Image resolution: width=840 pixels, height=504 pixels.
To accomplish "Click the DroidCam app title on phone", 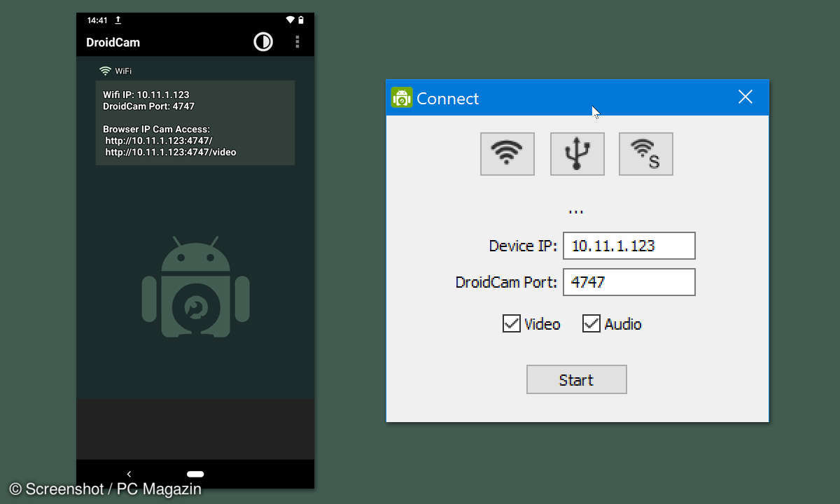I will click(113, 42).
